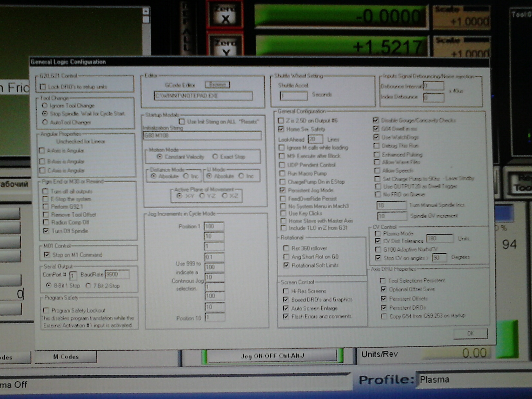
Task: Choose Exact Stop motion mode
Action: (215, 157)
